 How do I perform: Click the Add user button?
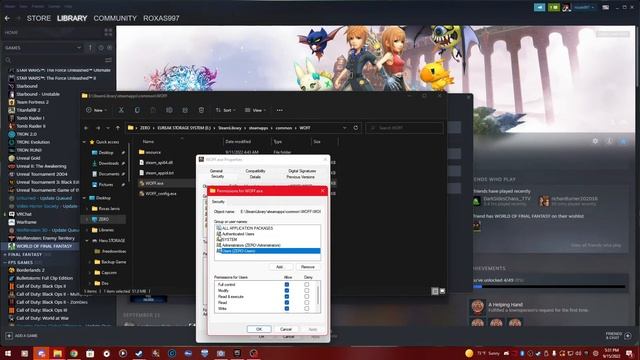point(280,267)
